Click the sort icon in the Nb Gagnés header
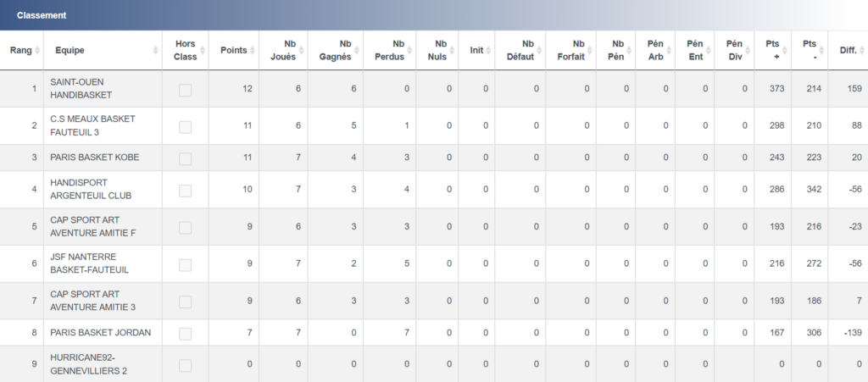 356,51
